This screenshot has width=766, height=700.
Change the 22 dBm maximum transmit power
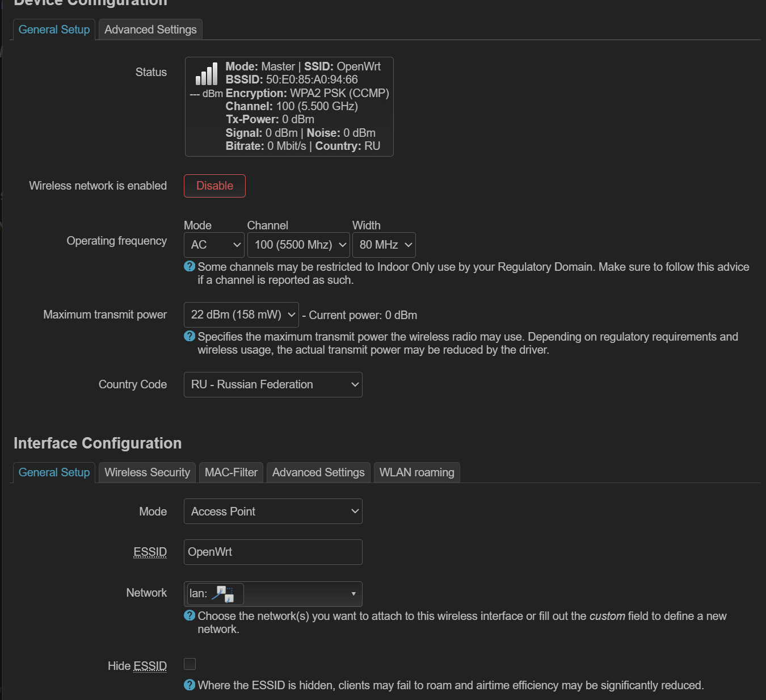pos(241,315)
